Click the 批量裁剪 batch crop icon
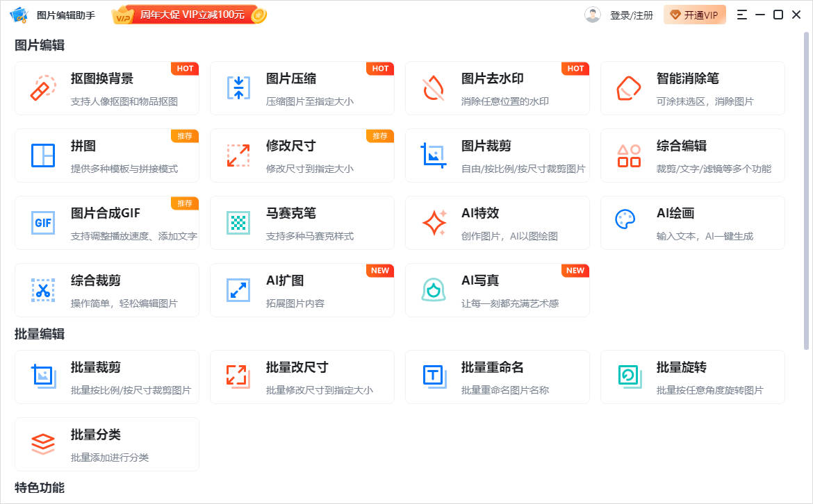 44,376
